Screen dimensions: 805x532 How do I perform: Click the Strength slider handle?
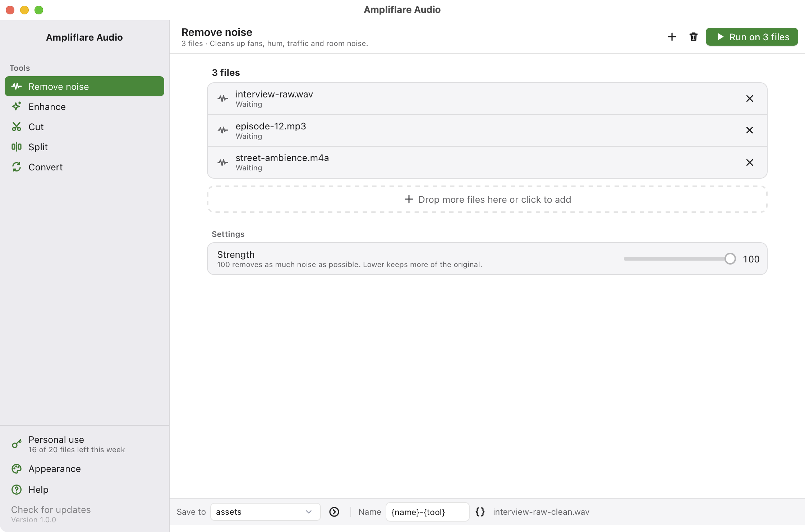tap(730, 259)
